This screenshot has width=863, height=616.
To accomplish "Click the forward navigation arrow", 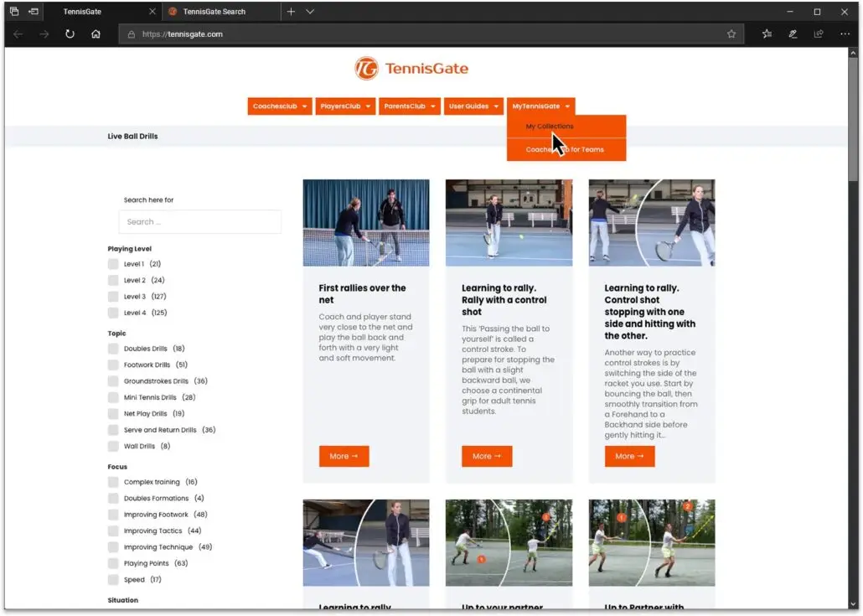I will [x=44, y=34].
